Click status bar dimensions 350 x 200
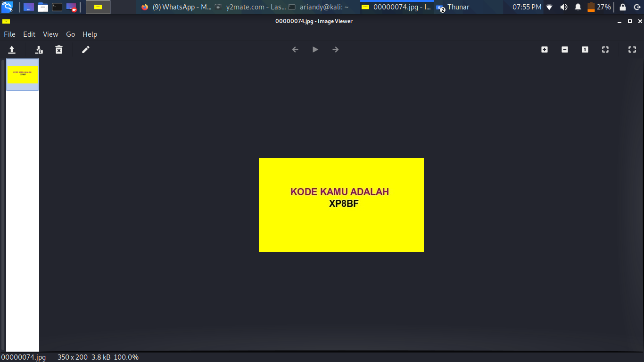 click(x=73, y=357)
